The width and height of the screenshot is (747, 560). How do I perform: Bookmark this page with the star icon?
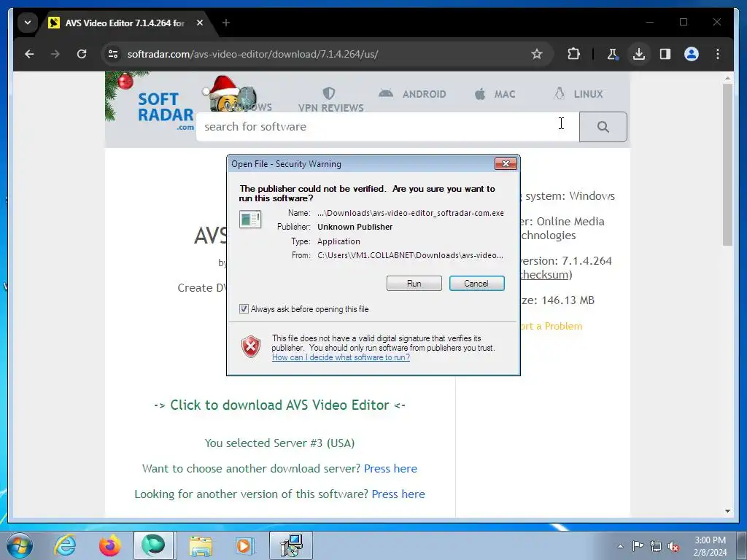[537, 54]
